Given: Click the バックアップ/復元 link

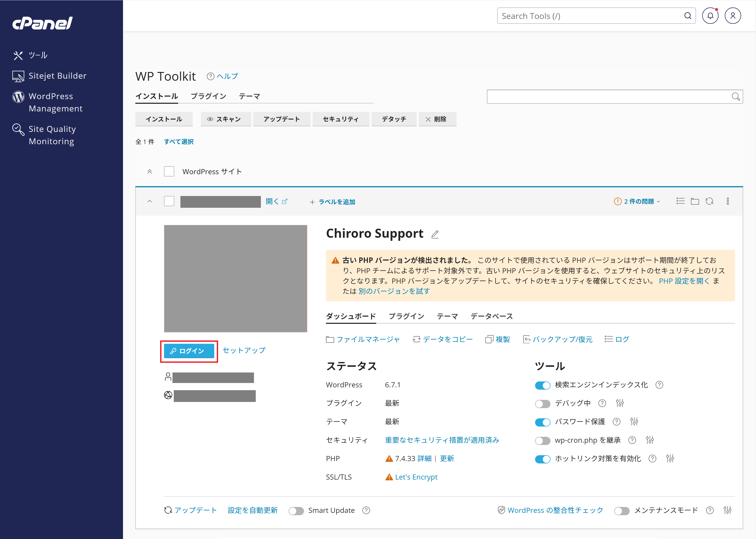Looking at the screenshot, I should (557, 339).
